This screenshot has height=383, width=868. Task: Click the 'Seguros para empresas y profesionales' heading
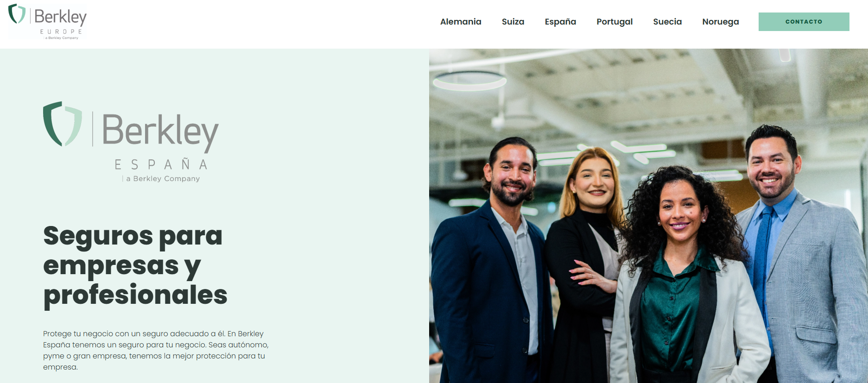point(135,265)
